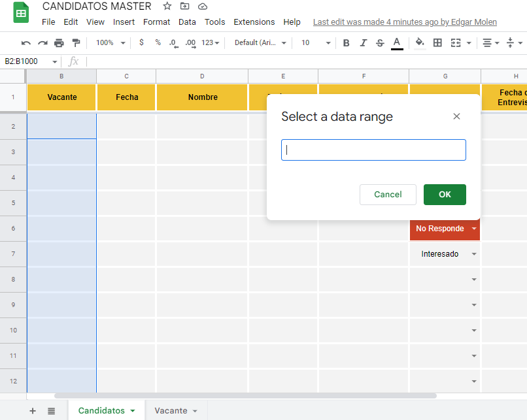
Task: Click OK in data range dialog
Action: tap(445, 195)
